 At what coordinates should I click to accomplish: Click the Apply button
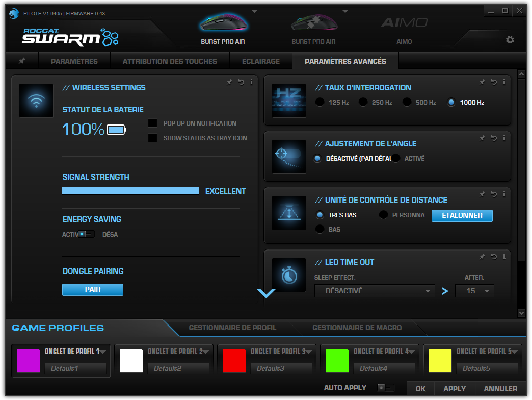(x=455, y=389)
